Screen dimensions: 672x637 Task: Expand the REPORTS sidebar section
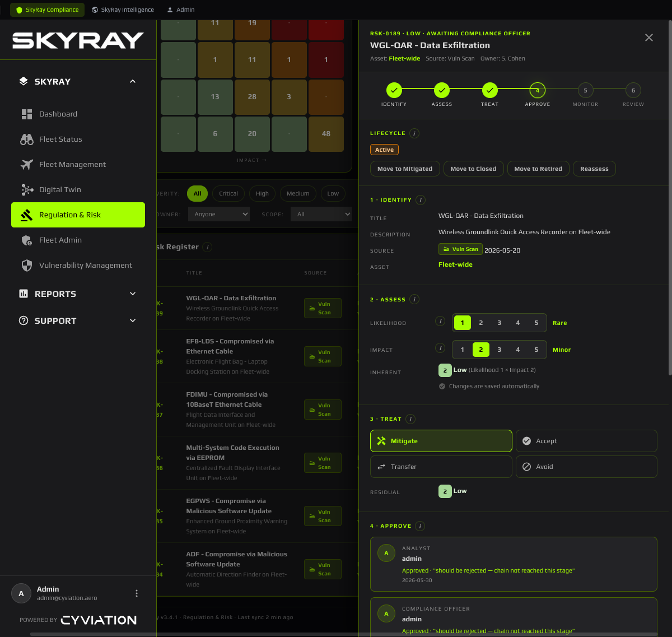[133, 294]
